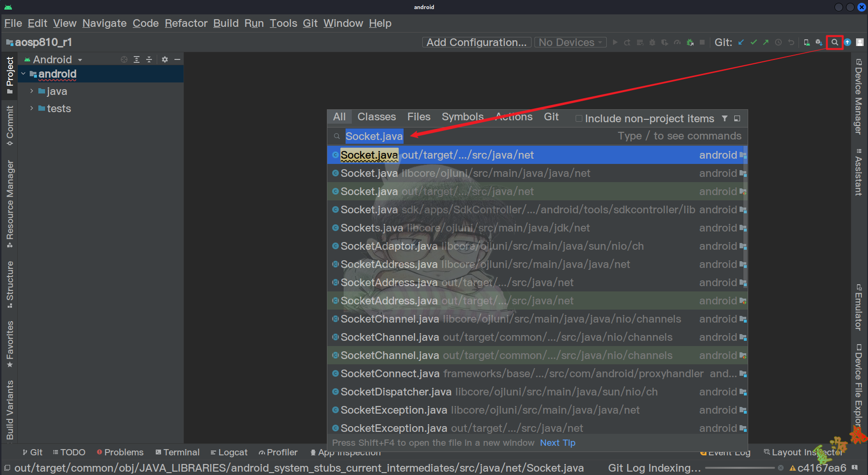868x475 pixels.
Task: Click the Git commit checkmark icon
Action: [753, 42]
